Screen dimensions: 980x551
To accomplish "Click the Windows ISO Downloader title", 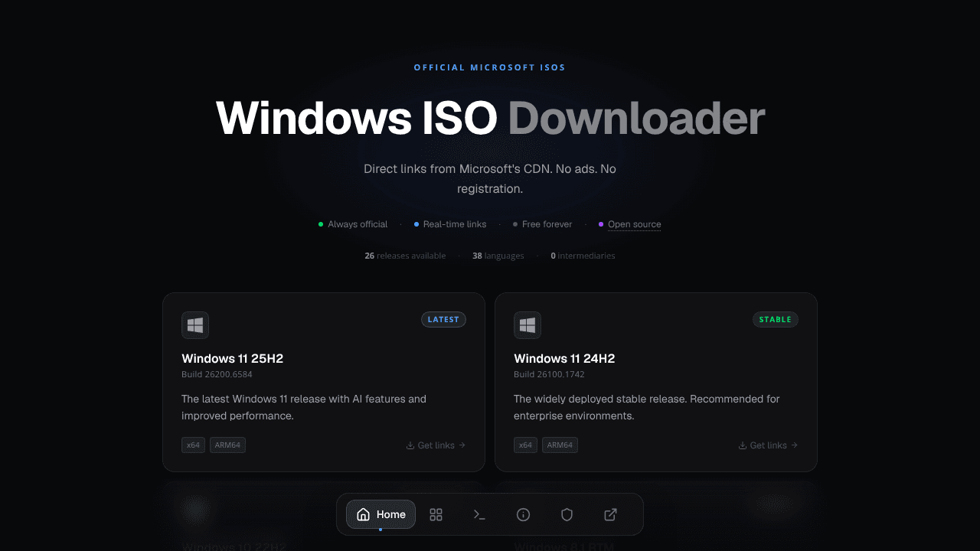I will (490, 118).
